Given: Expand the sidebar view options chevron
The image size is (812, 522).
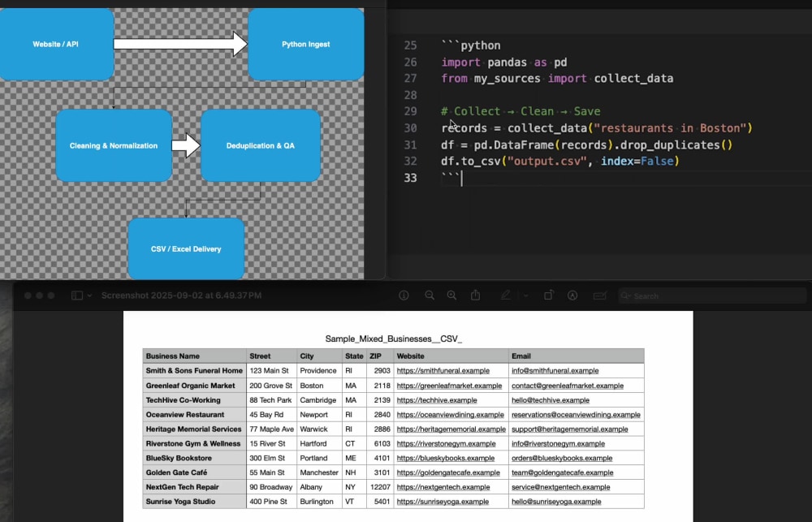Looking at the screenshot, I should [x=89, y=296].
